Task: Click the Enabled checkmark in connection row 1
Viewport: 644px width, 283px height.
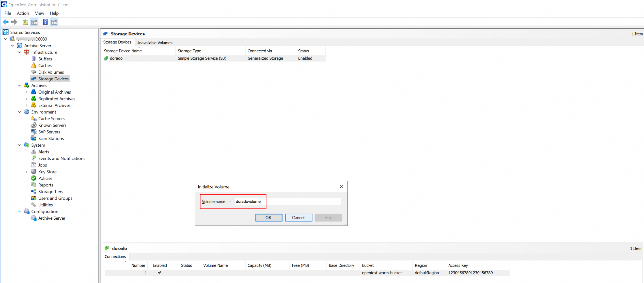Action: pos(159,272)
